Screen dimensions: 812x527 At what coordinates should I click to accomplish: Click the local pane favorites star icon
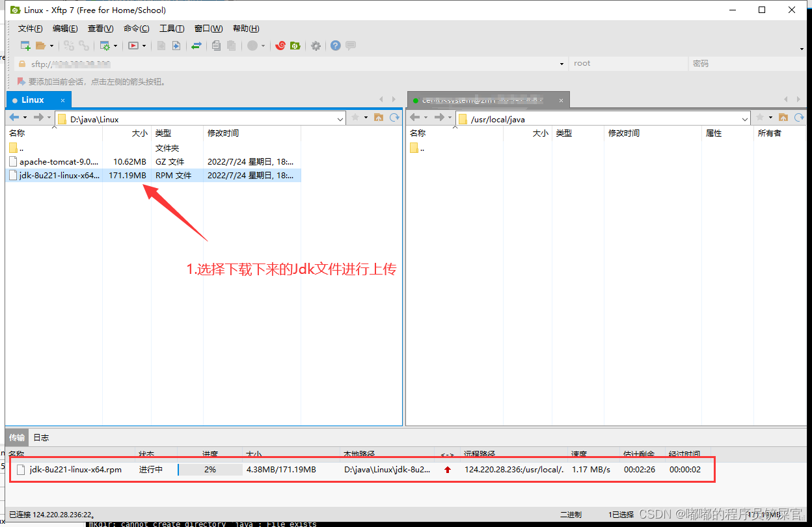pos(355,118)
